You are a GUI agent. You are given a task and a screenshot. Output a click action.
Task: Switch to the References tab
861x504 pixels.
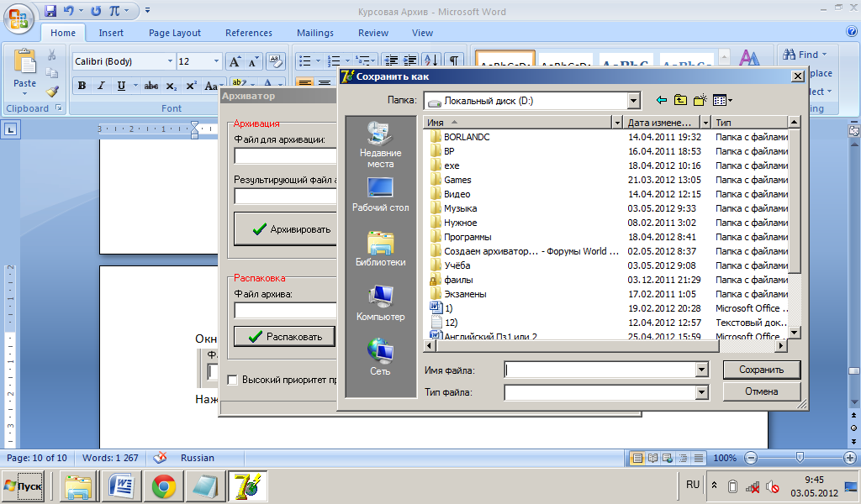(x=249, y=33)
